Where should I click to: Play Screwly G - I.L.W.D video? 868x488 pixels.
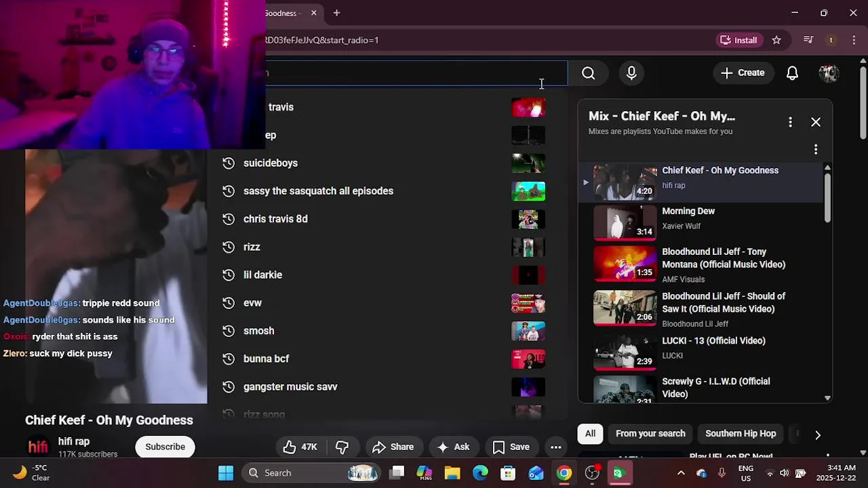coord(700,389)
